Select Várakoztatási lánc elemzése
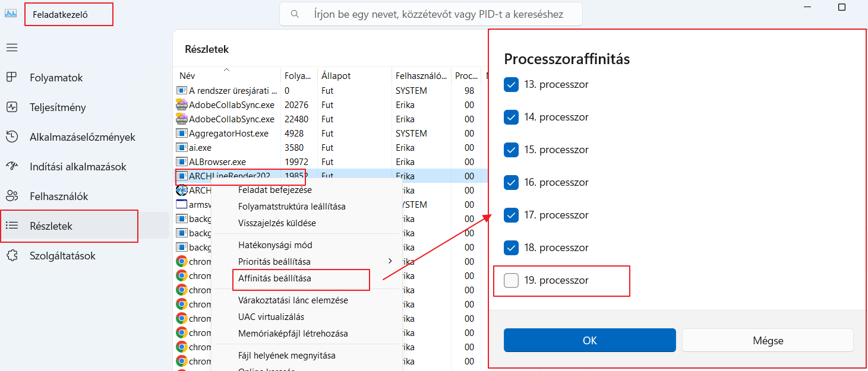 [x=293, y=300]
